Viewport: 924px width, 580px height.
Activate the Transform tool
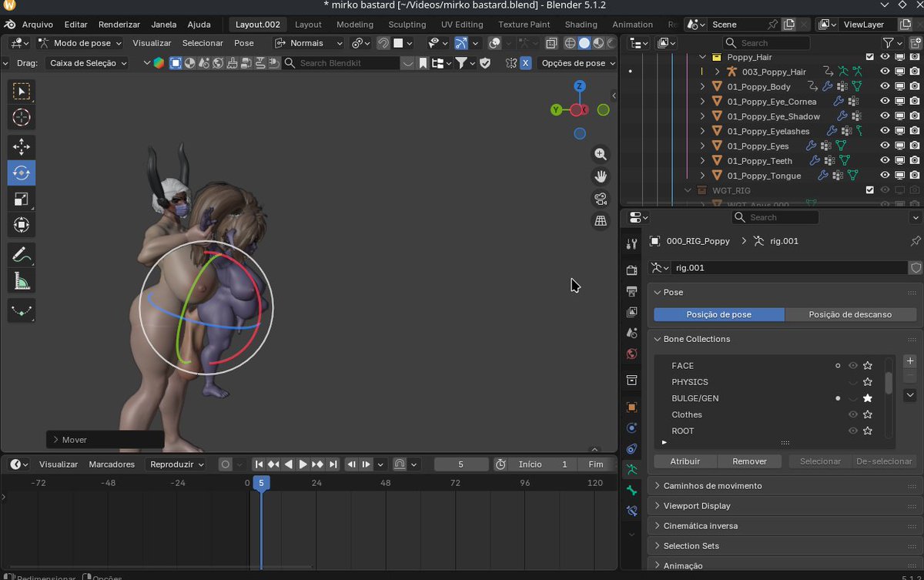(x=22, y=225)
